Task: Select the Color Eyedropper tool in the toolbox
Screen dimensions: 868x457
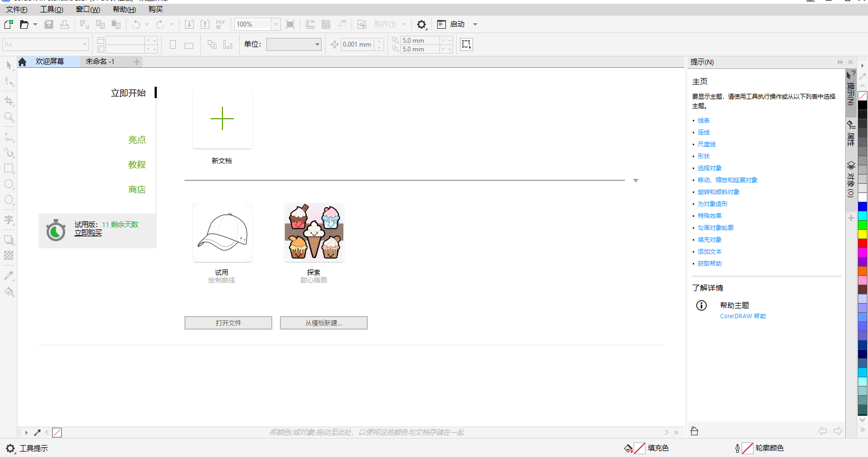Action: coord(9,275)
